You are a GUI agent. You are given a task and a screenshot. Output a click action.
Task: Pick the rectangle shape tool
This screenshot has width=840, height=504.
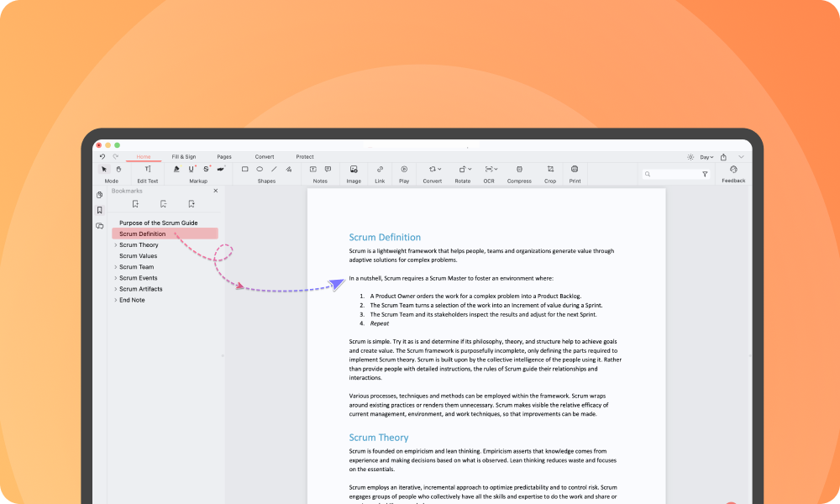point(244,169)
